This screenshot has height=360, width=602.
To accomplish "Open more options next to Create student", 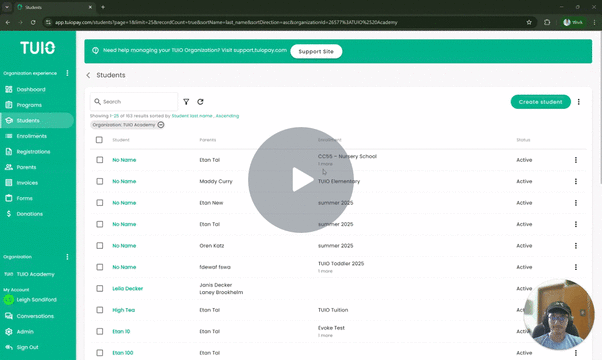I will pos(579,102).
